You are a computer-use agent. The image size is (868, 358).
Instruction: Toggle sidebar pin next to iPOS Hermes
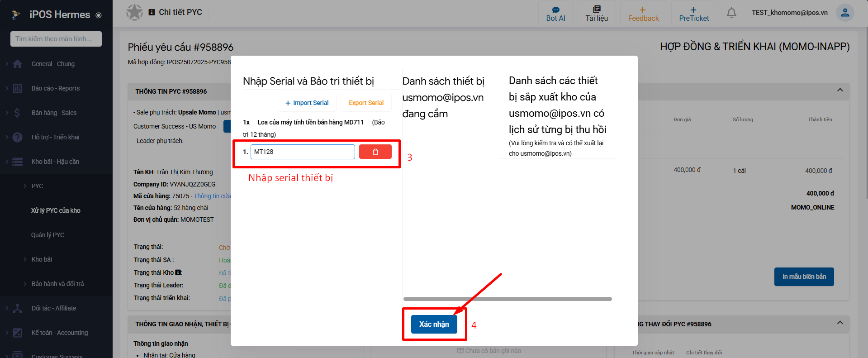[x=99, y=15]
